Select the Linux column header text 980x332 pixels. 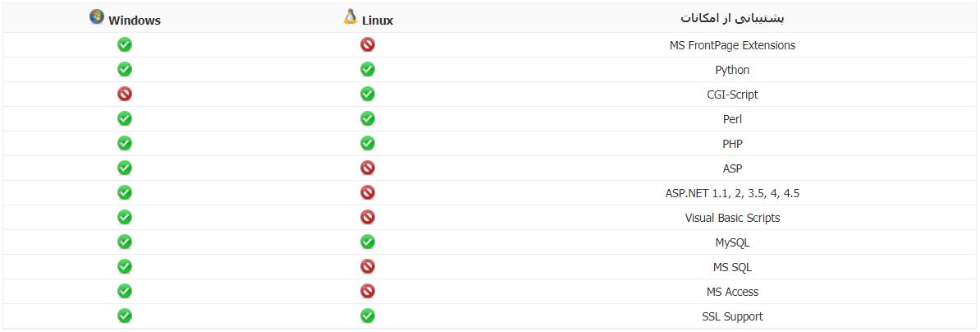378,21
